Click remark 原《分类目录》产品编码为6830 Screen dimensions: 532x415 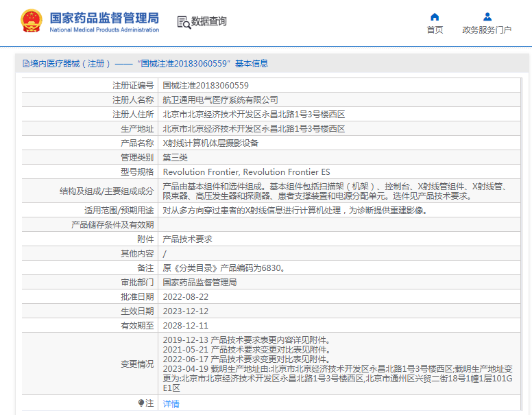pos(223,268)
